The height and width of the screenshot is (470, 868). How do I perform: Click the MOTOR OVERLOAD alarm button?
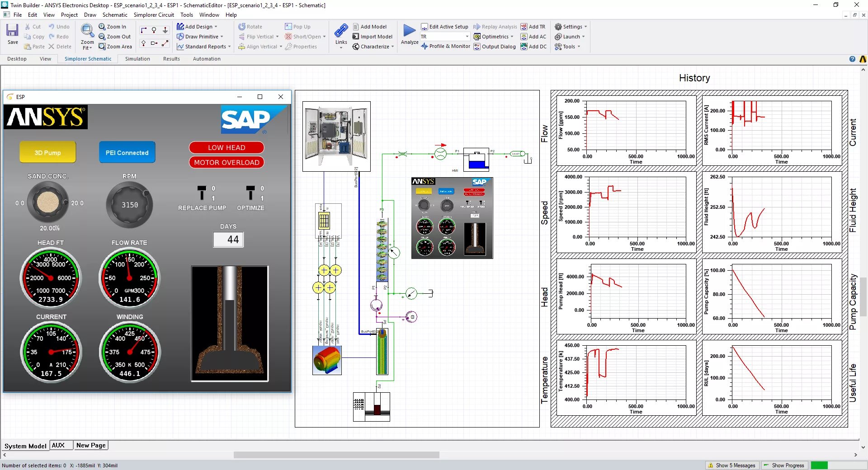pyautogui.click(x=226, y=162)
